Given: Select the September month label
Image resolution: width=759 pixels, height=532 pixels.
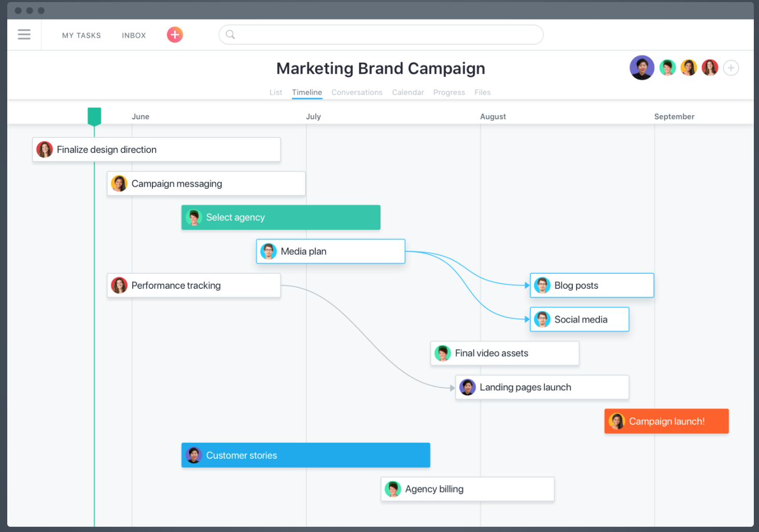Looking at the screenshot, I should [x=674, y=117].
